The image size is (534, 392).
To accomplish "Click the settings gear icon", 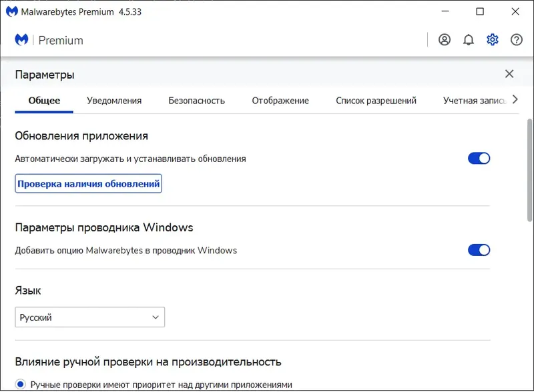I will [x=493, y=39].
